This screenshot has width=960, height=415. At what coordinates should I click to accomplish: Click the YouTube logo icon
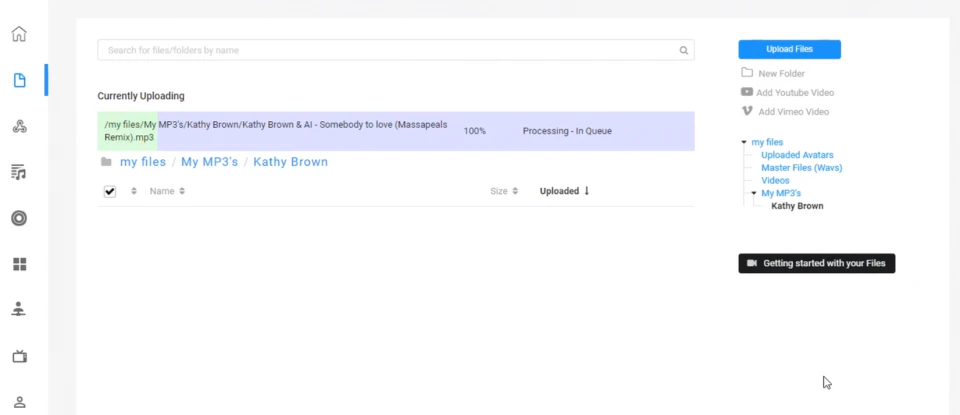747,92
